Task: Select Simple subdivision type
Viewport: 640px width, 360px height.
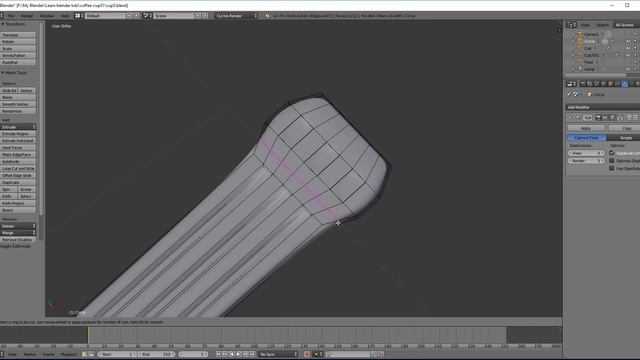Action: click(624, 138)
